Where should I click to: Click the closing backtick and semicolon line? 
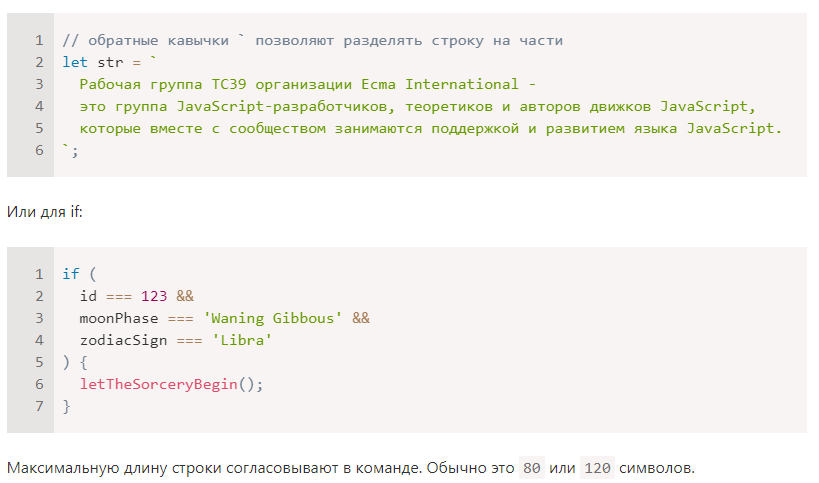71,151
